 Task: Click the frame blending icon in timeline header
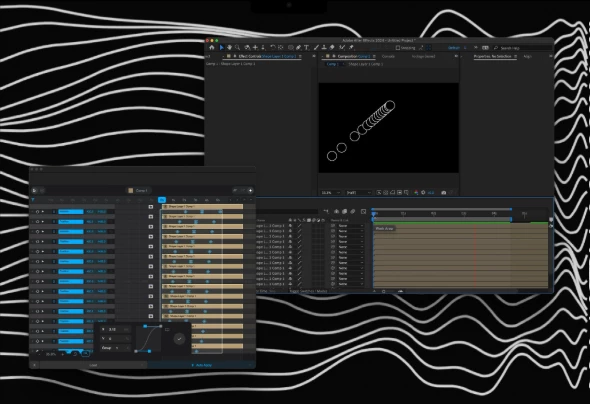point(344,212)
